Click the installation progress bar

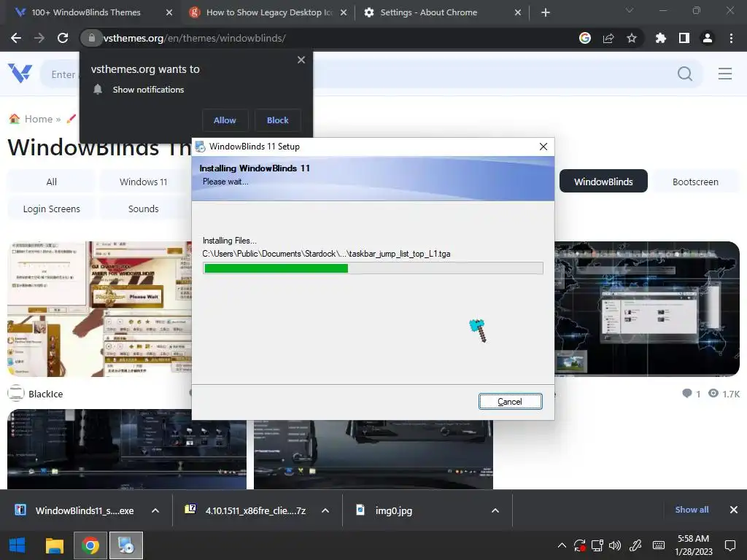373,268
